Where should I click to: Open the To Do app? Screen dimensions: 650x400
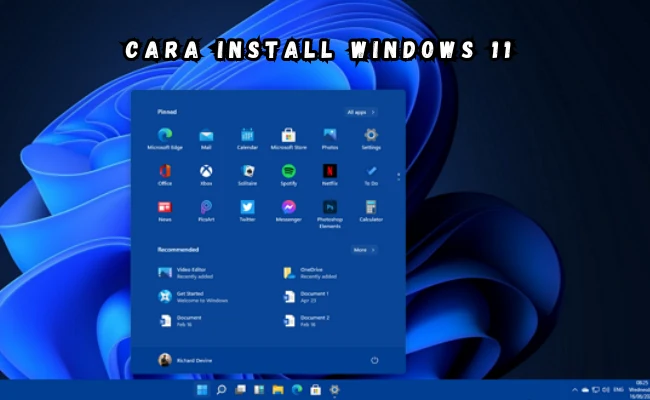pos(371,175)
